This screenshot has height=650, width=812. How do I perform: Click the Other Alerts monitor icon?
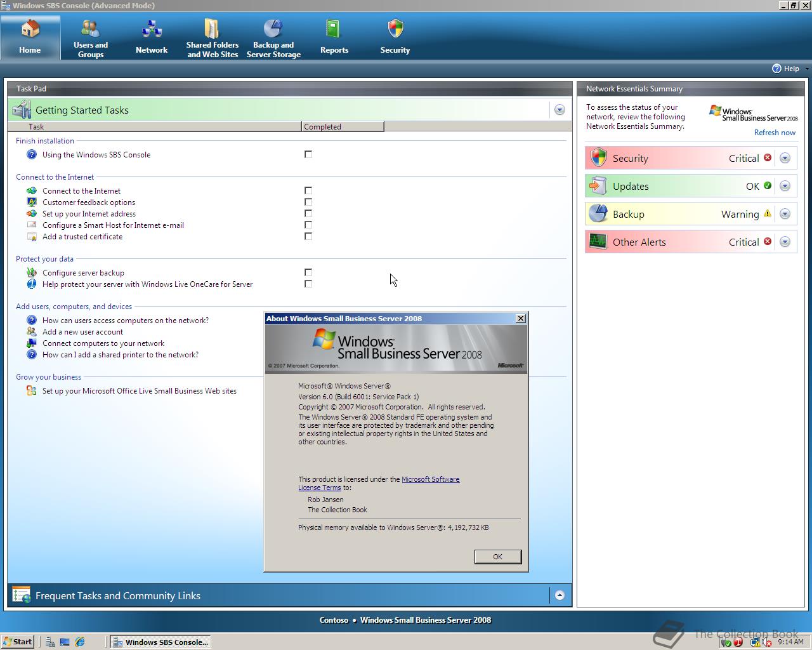click(598, 242)
